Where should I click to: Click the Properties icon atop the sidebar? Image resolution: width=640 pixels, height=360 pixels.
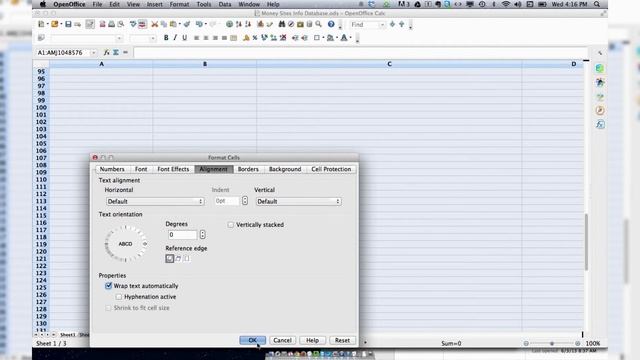pos(600,68)
